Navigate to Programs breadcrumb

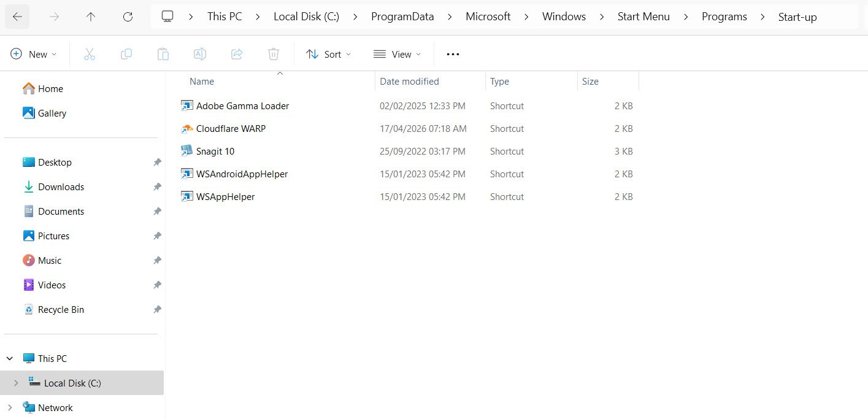coord(724,17)
